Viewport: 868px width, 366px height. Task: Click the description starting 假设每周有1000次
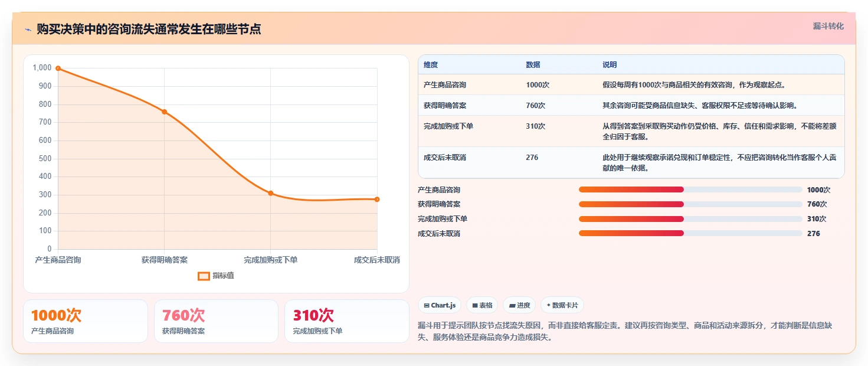694,85
